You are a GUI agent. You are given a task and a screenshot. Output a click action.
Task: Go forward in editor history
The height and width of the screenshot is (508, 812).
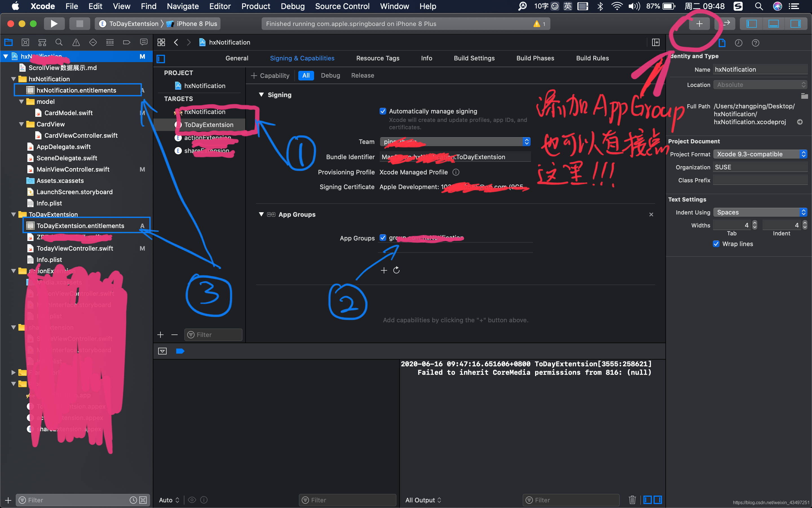point(189,42)
